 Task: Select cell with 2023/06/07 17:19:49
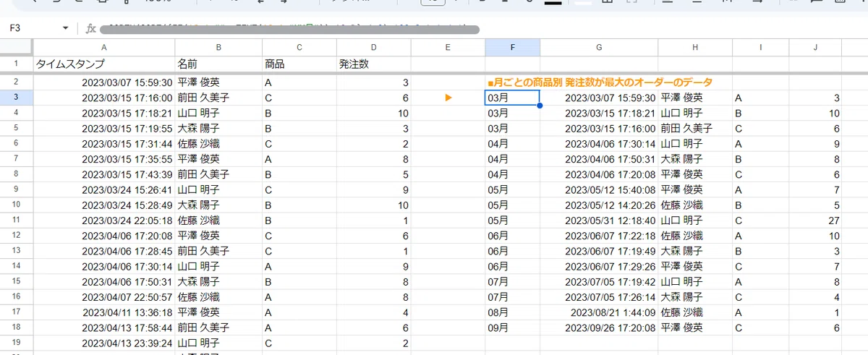(599, 251)
